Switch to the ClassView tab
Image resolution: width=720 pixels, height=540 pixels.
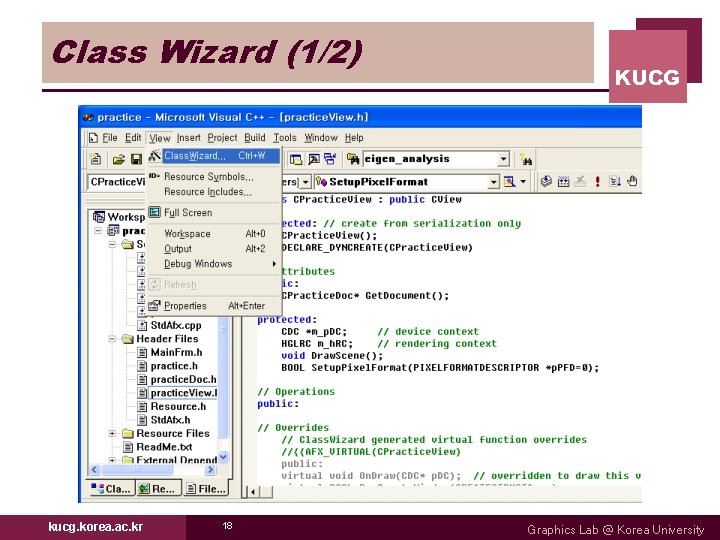[x=111, y=489]
